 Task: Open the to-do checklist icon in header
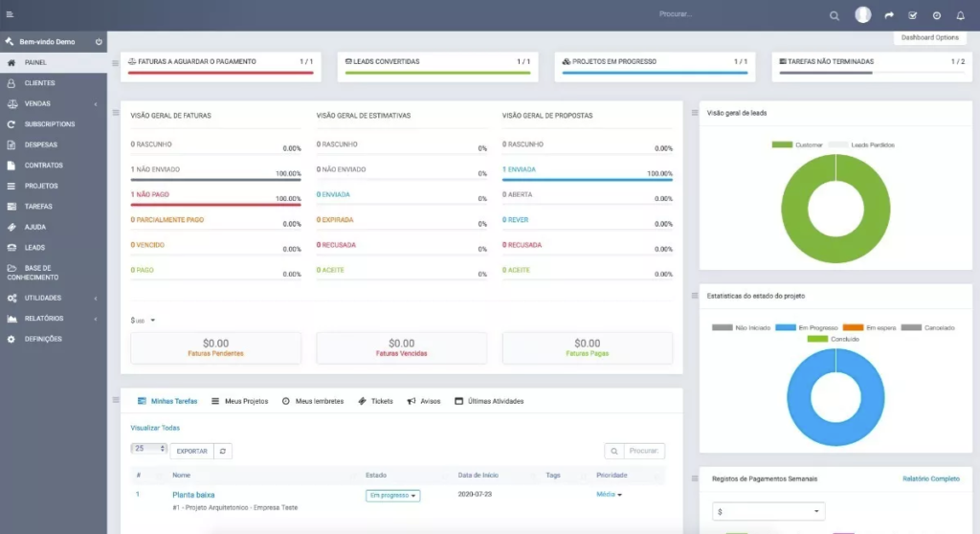pyautogui.click(x=913, y=15)
